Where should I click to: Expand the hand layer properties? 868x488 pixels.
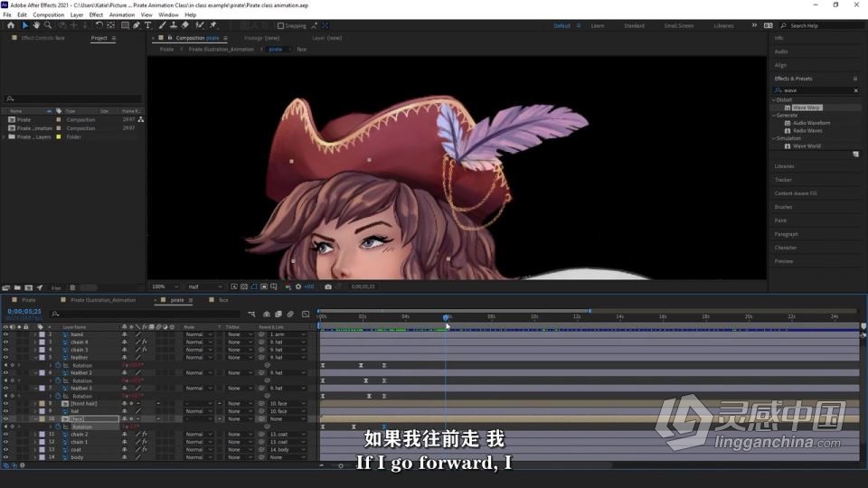35,334
